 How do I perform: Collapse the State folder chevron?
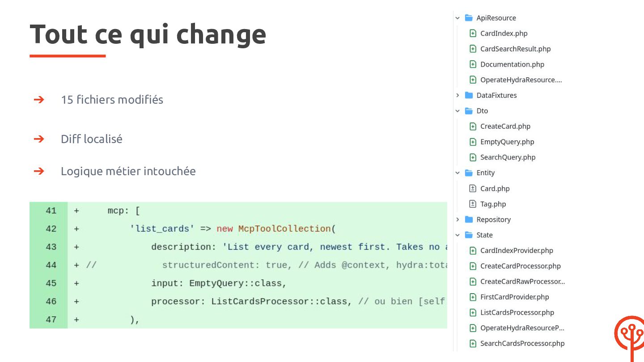pos(458,235)
